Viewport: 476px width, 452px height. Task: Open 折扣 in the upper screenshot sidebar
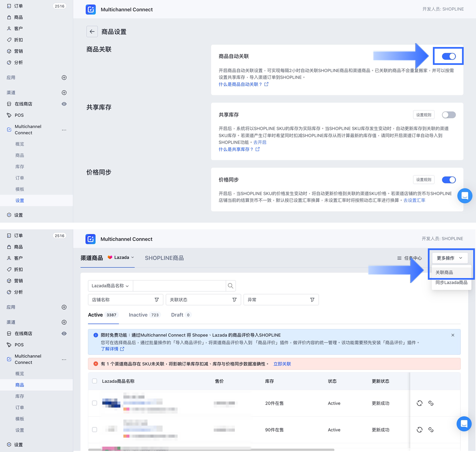(x=18, y=40)
